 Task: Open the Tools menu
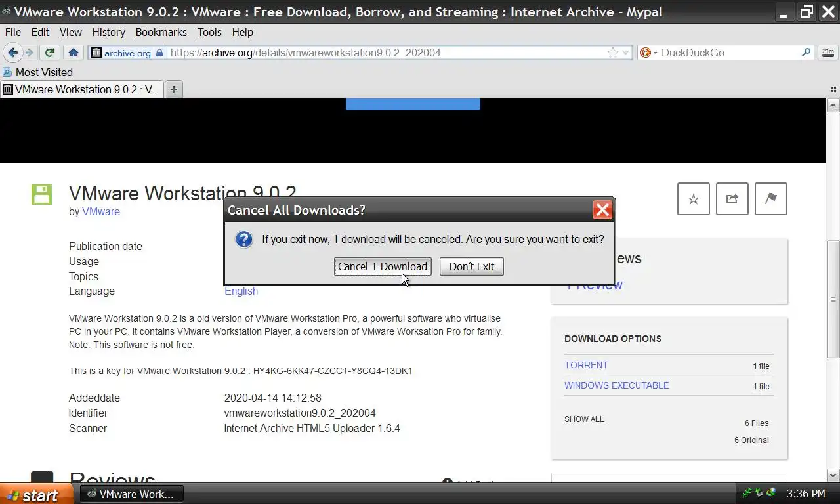(x=209, y=32)
